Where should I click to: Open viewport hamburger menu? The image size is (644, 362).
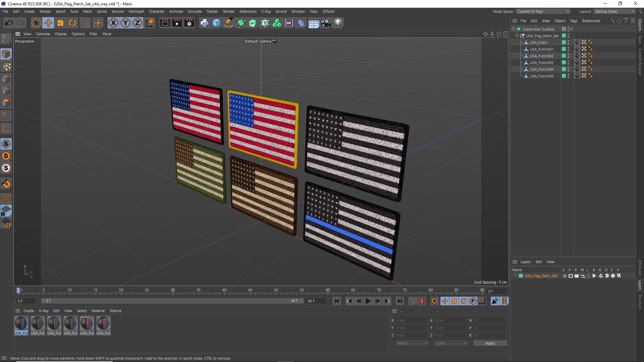tap(18, 34)
